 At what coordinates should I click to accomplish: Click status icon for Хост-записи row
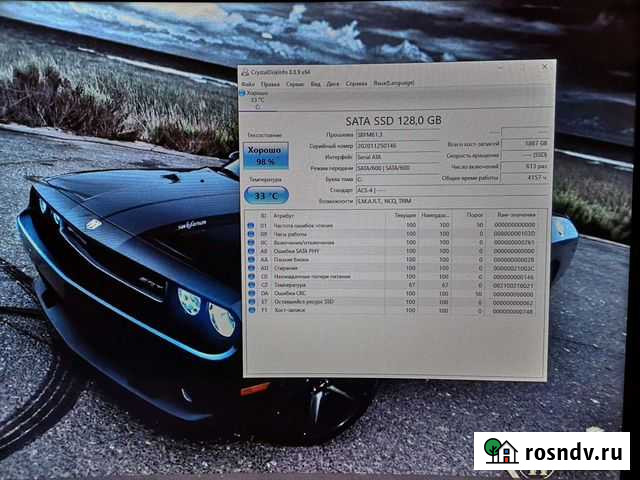tap(251, 312)
